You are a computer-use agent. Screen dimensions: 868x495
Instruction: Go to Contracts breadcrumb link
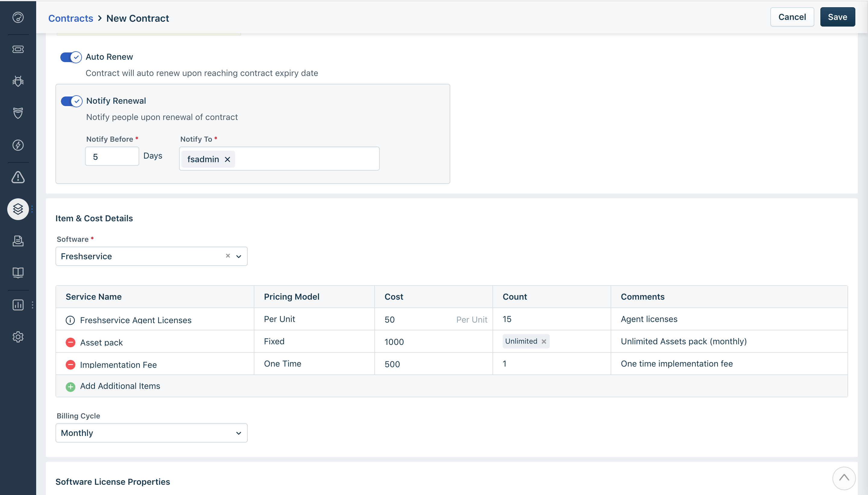point(71,18)
